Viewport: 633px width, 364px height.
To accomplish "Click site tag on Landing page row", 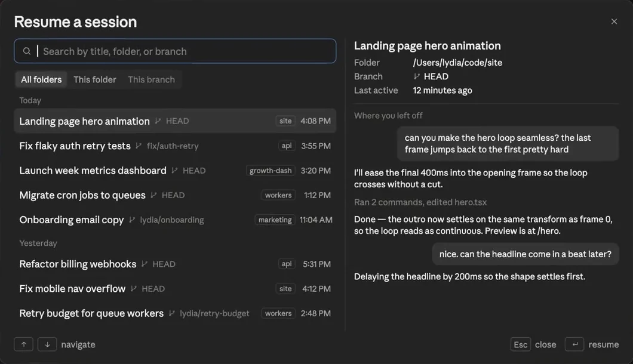I will [x=285, y=121].
